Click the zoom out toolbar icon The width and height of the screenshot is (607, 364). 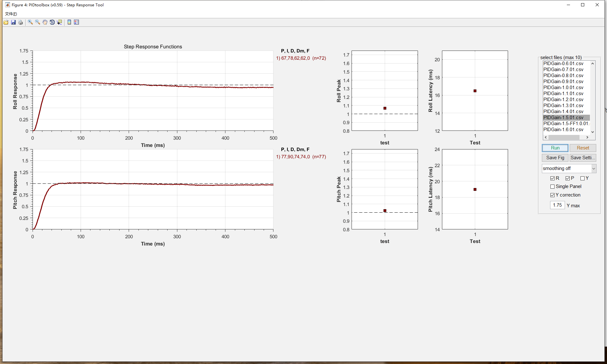click(37, 22)
